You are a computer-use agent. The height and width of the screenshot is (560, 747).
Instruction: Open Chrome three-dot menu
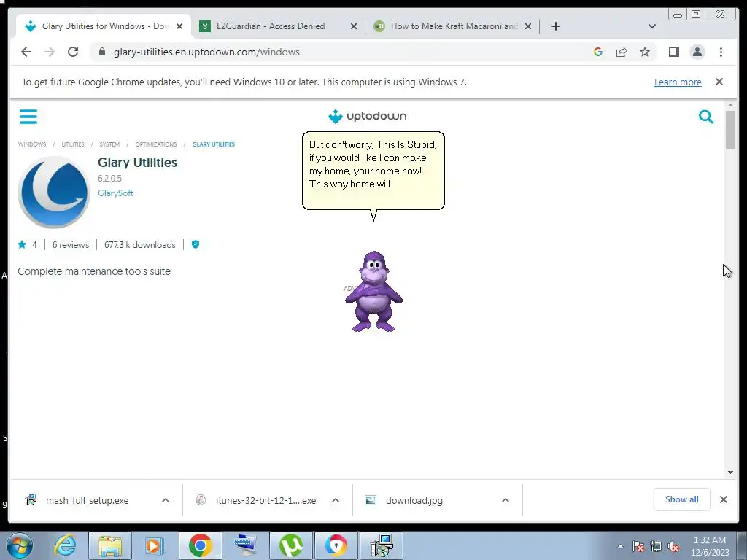(x=721, y=52)
